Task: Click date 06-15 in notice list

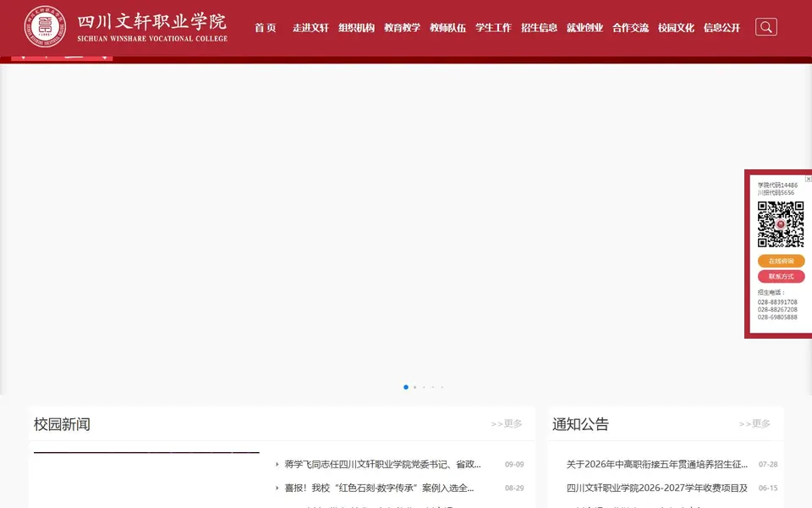Action: tap(768, 488)
